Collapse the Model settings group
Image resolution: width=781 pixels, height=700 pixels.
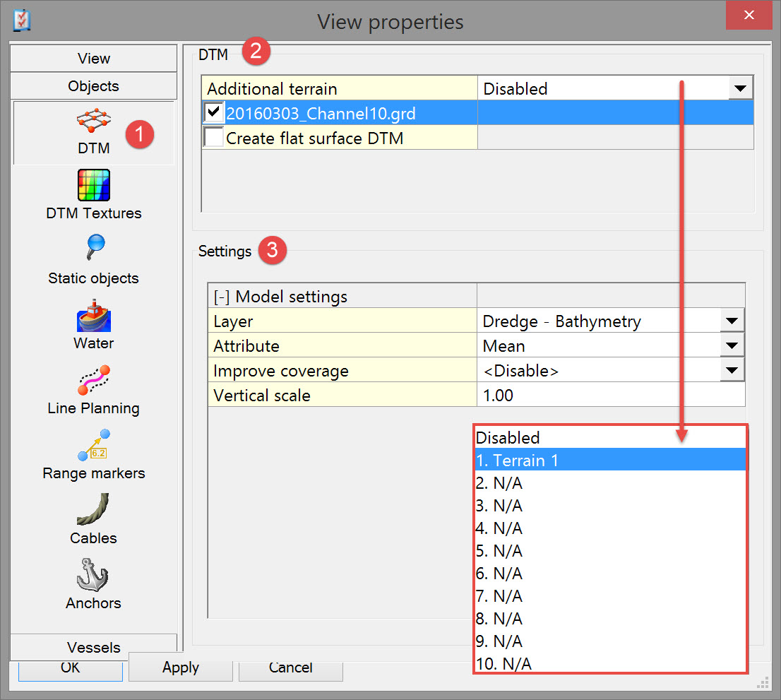point(222,297)
